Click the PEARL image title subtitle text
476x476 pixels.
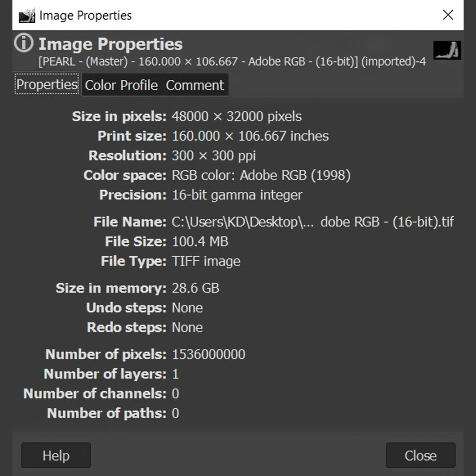click(x=232, y=62)
